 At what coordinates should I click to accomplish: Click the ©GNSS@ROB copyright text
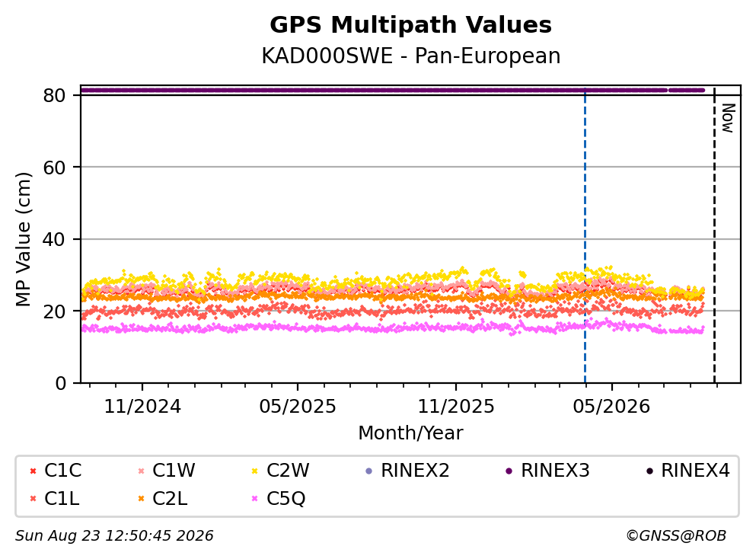point(676,536)
